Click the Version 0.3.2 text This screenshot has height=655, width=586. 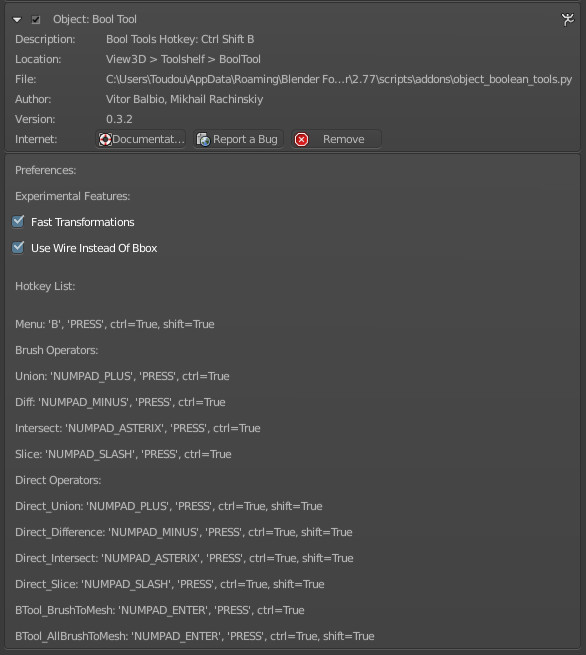click(119, 119)
